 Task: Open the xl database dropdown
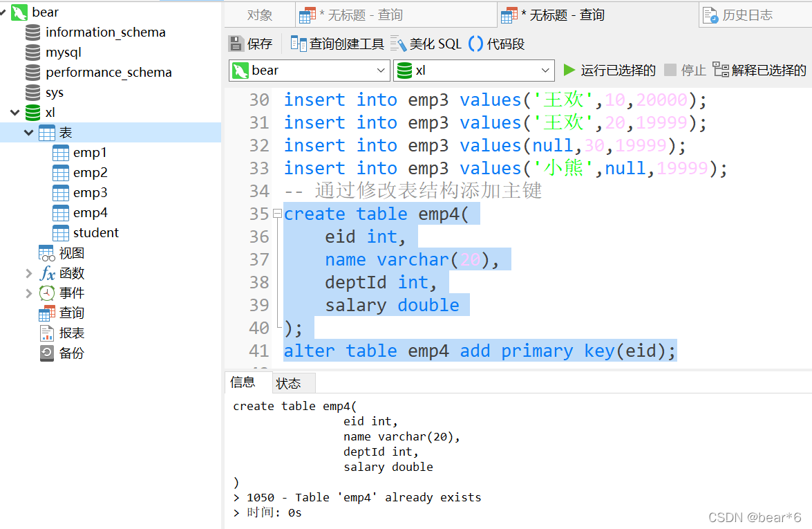(x=545, y=71)
